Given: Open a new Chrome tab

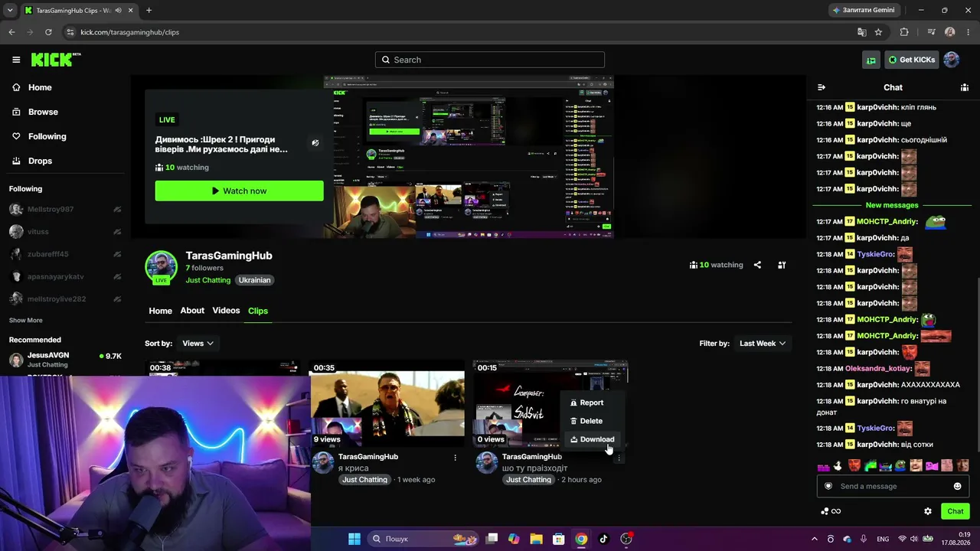Looking at the screenshot, I should 149,10.
